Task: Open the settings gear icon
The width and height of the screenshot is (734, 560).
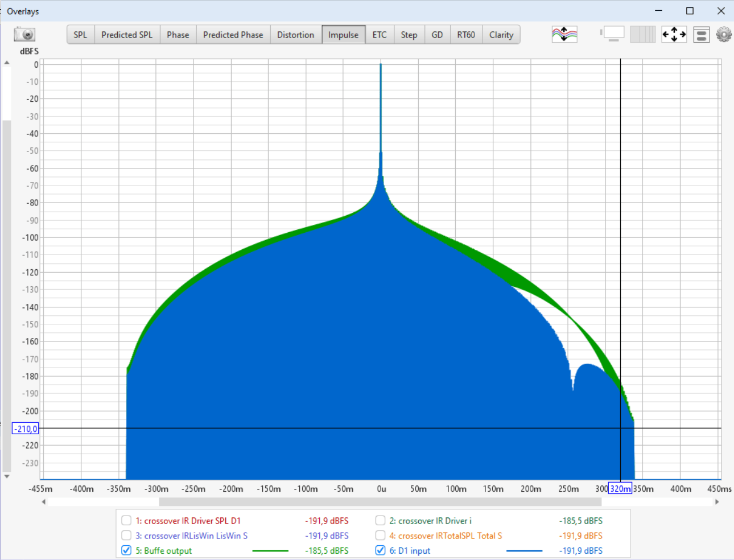Action: pos(724,35)
